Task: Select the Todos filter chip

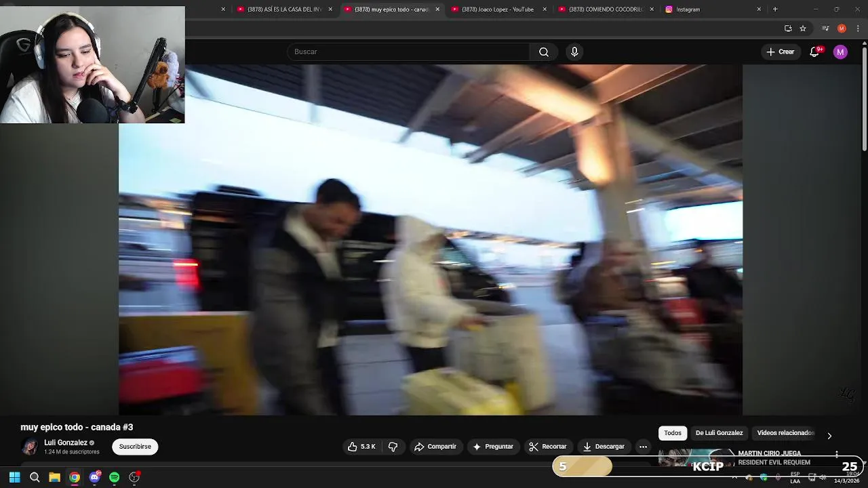Action: pos(673,433)
